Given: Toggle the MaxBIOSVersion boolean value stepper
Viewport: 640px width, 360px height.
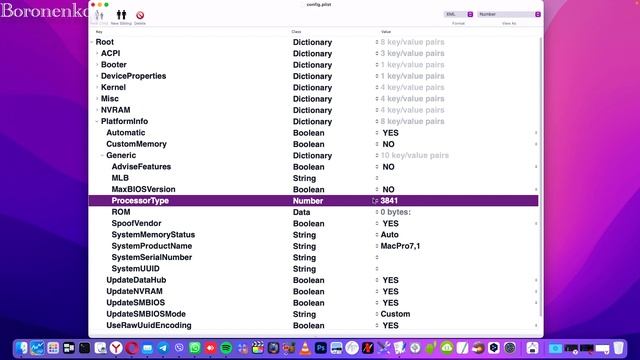Looking at the screenshot, I should tap(536, 189).
